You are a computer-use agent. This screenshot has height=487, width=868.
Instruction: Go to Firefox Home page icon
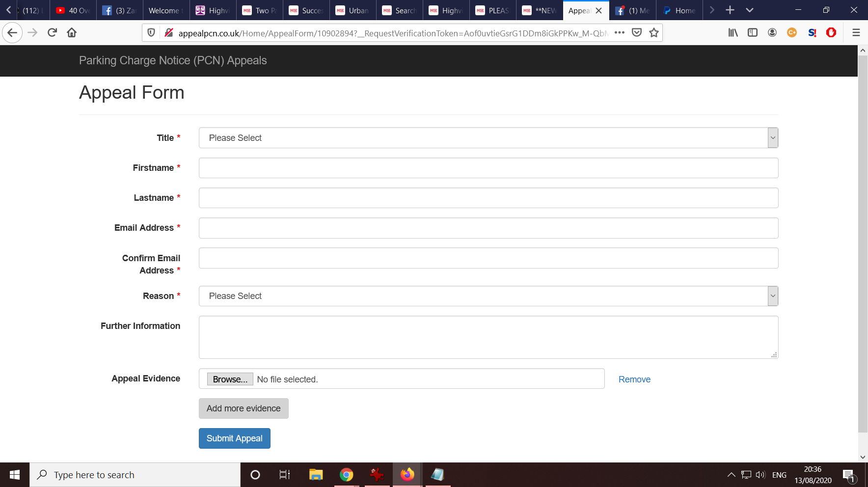[72, 33]
